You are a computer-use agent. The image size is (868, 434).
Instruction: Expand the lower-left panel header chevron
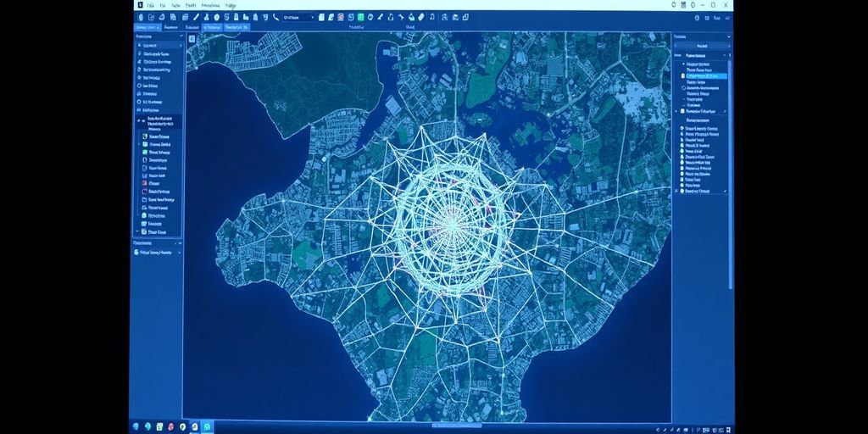pos(180,243)
